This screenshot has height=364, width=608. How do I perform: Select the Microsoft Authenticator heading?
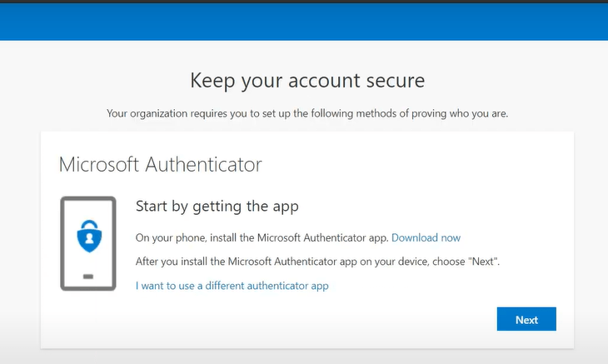pyautogui.click(x=160, y=164)
